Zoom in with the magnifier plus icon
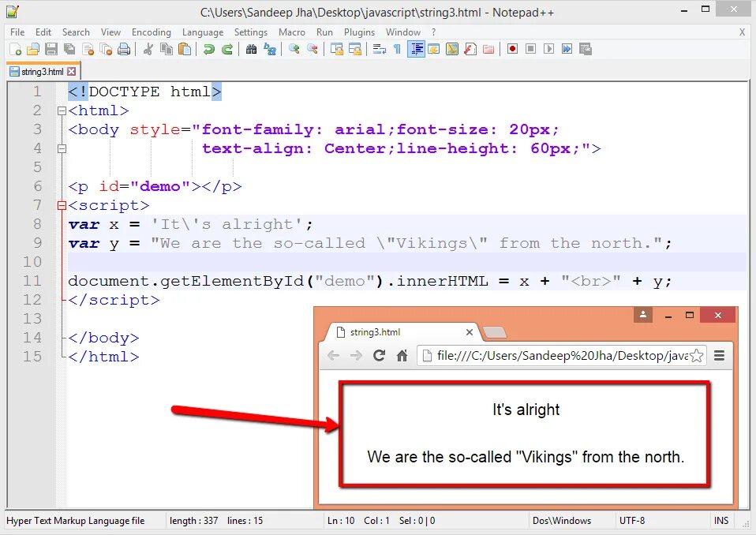The image size is (756, 535). (x=294, y=49)
